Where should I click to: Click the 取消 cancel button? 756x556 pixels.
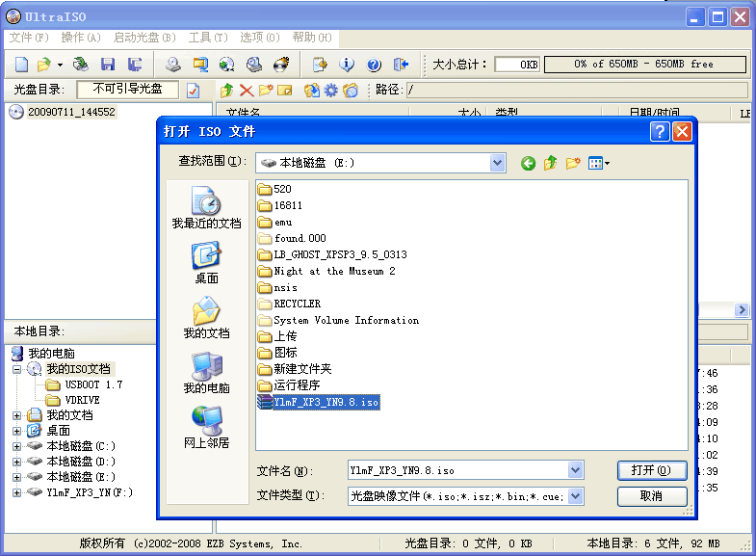[651, 496]
